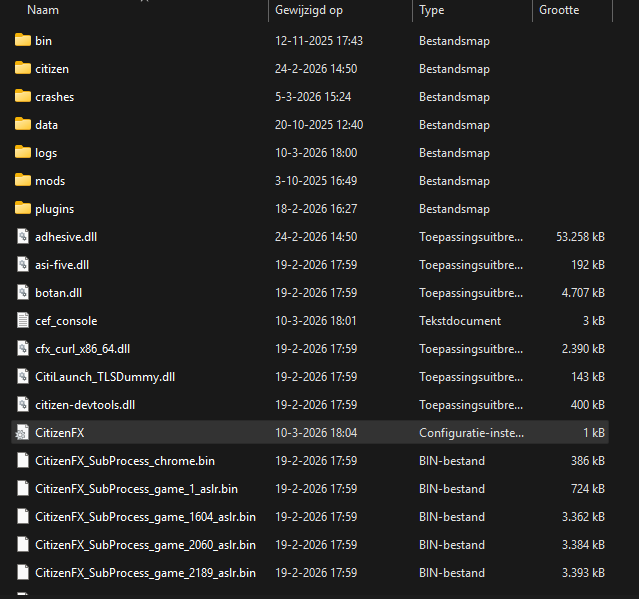Select the plugins folder name
Image resolution: width=639 pixels, height=599 pixels.
[55, 209]
